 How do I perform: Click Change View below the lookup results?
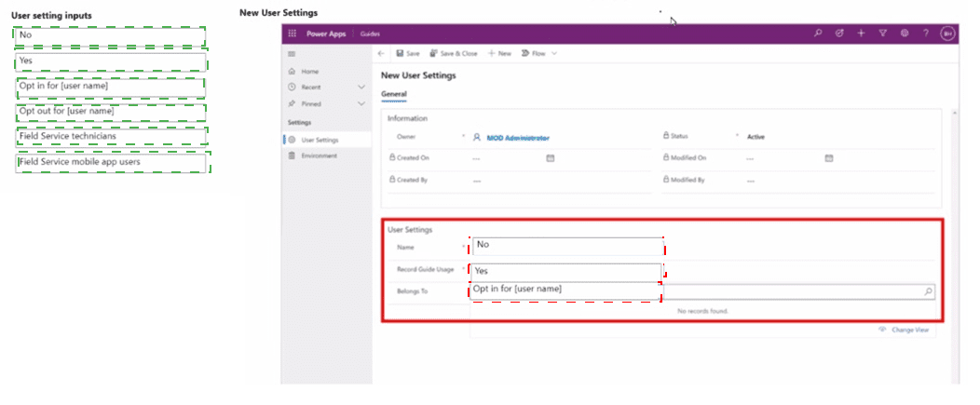coord(905,330)
